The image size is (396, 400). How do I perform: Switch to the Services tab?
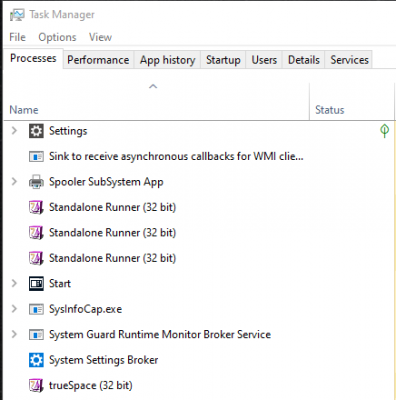(349, 60)
